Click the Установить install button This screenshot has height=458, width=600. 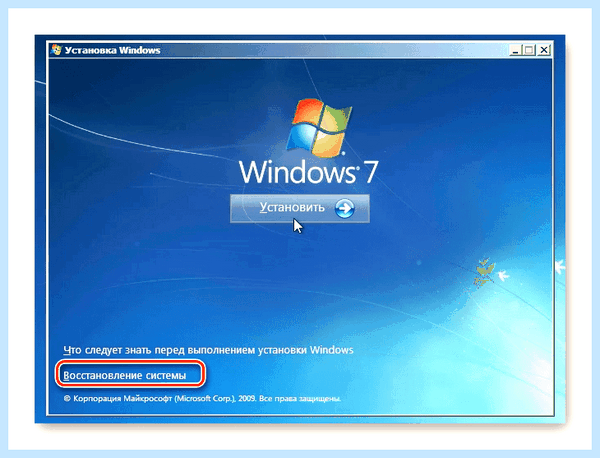coord(300,208)
